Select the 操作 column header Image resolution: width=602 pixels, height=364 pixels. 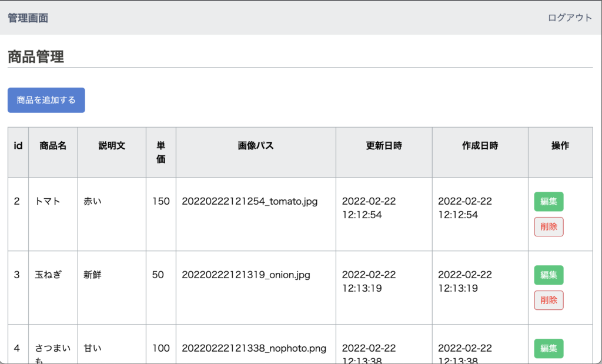(x=560, y=146)
